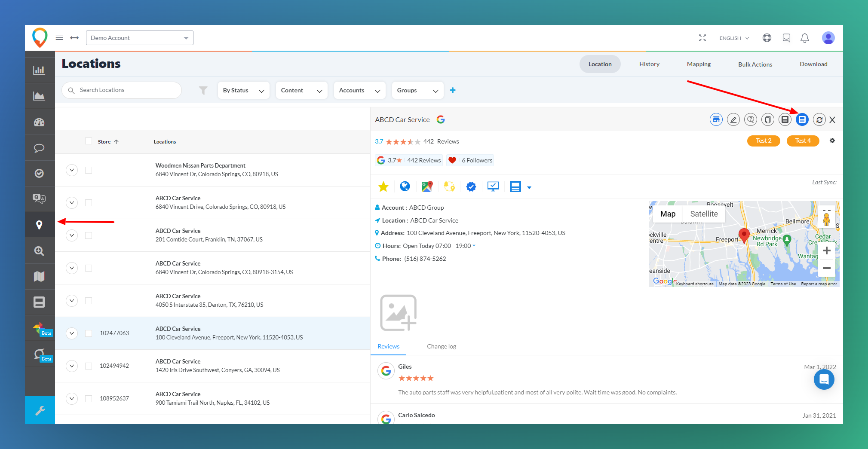Open the notifications bell

click(805, 38)
